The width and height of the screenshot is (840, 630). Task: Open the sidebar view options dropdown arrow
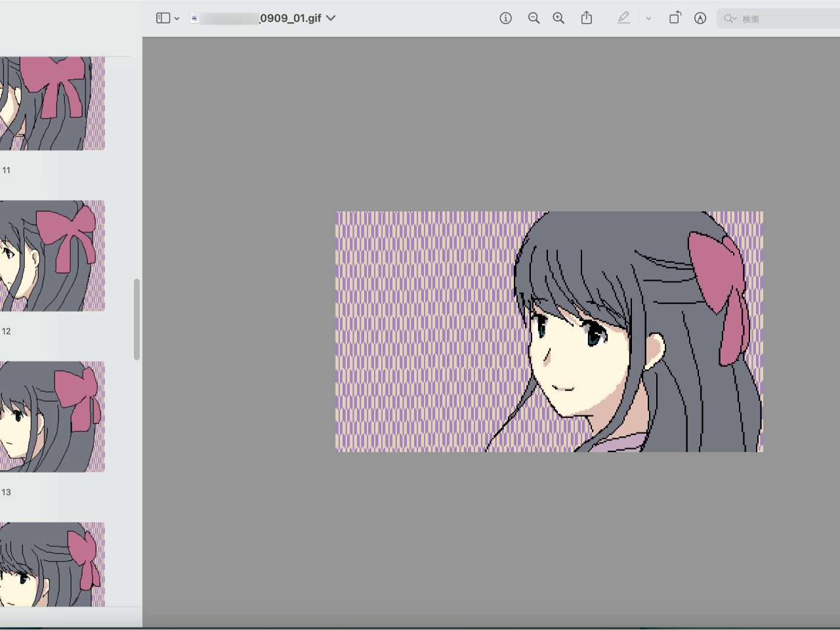pos(177,18)
